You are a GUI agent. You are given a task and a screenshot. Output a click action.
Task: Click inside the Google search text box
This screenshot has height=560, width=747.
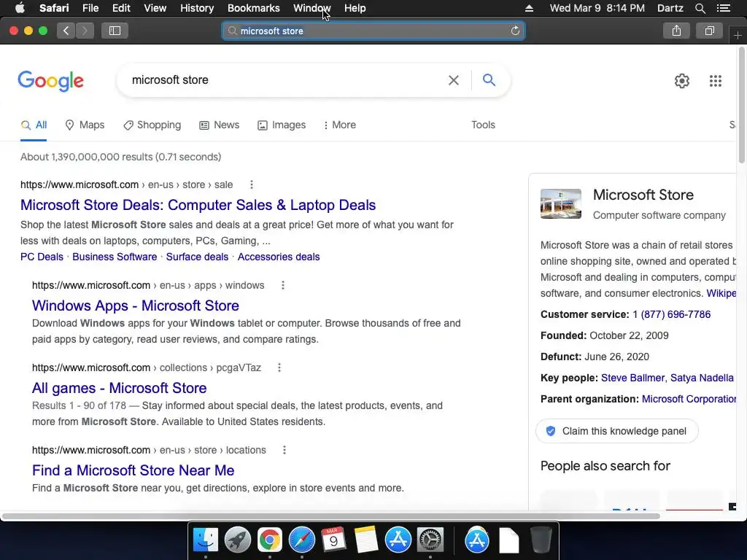pos(286,80)
